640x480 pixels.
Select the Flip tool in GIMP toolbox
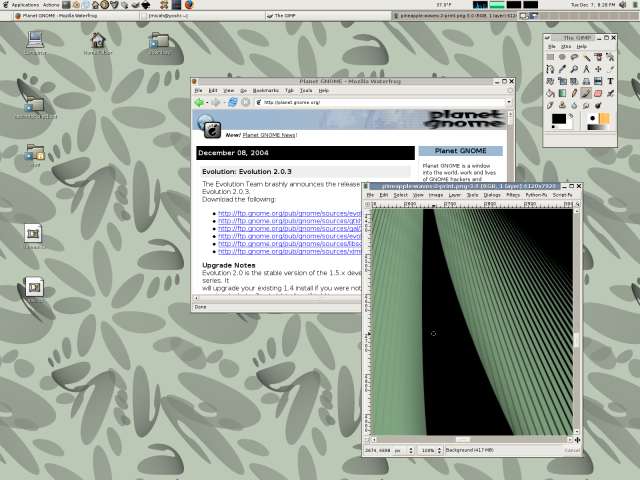(598, 81)
